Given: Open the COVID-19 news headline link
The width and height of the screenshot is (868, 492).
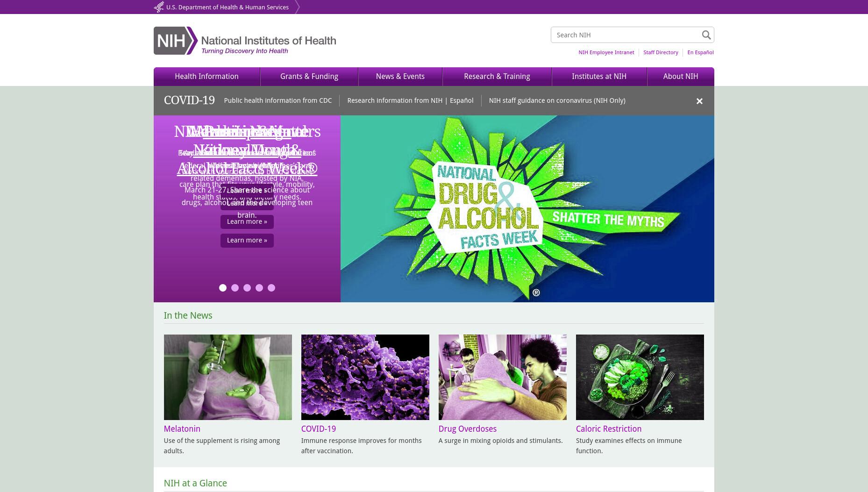Looking at the screenshot, I should pos(319,429).
